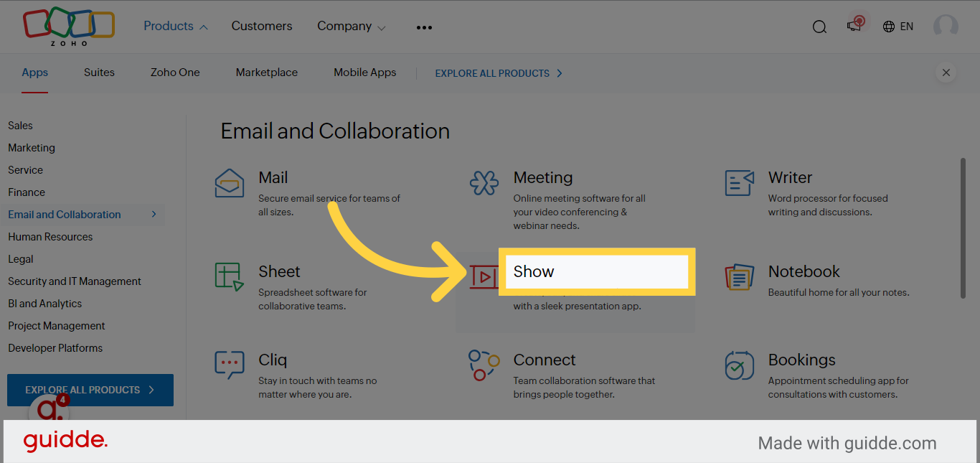Viewport: 980px width, 463px height.
Task: Open the Zoho Mail app icon
Action: 229,184
